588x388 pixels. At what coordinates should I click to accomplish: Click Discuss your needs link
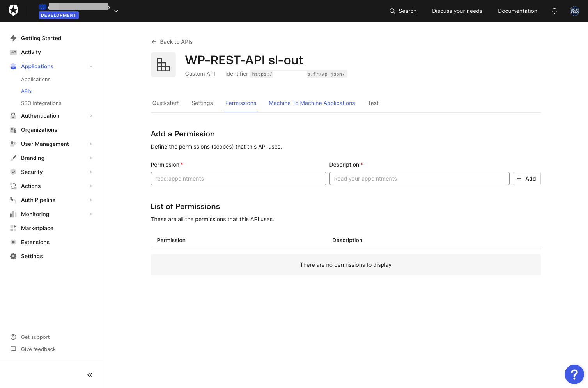click(457, 11)
